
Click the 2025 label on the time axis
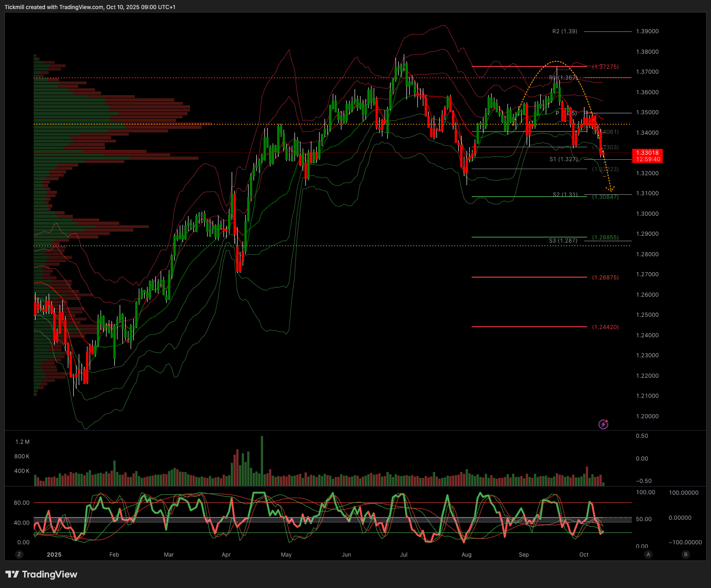(54, 554)
